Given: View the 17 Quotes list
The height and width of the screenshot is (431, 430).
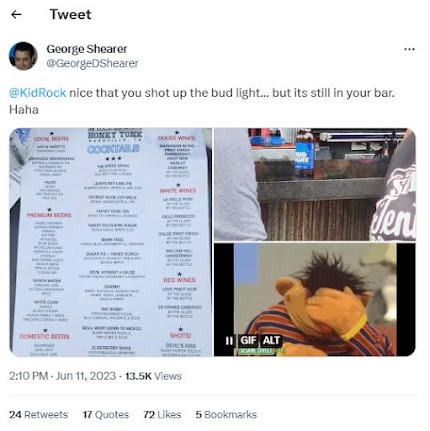Looking at the screenshot, I should [x=106, y=415].
